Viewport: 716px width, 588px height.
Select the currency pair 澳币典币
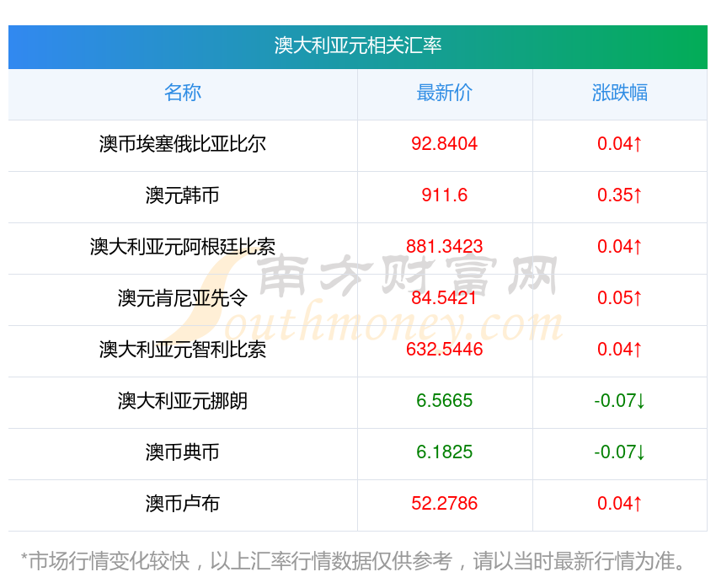coord(183,452)
